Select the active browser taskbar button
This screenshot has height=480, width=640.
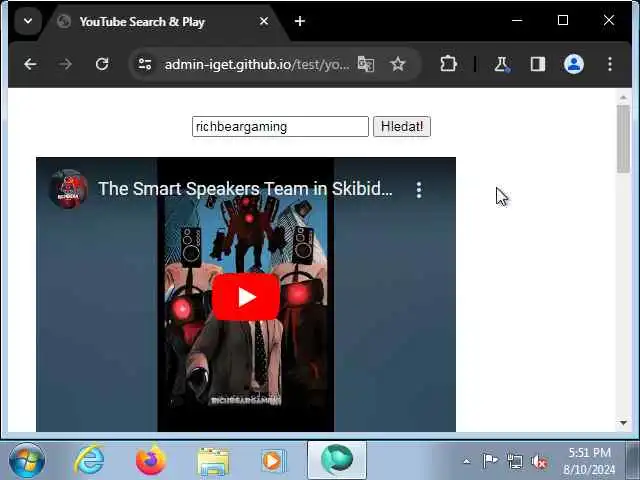click(337, 460)
